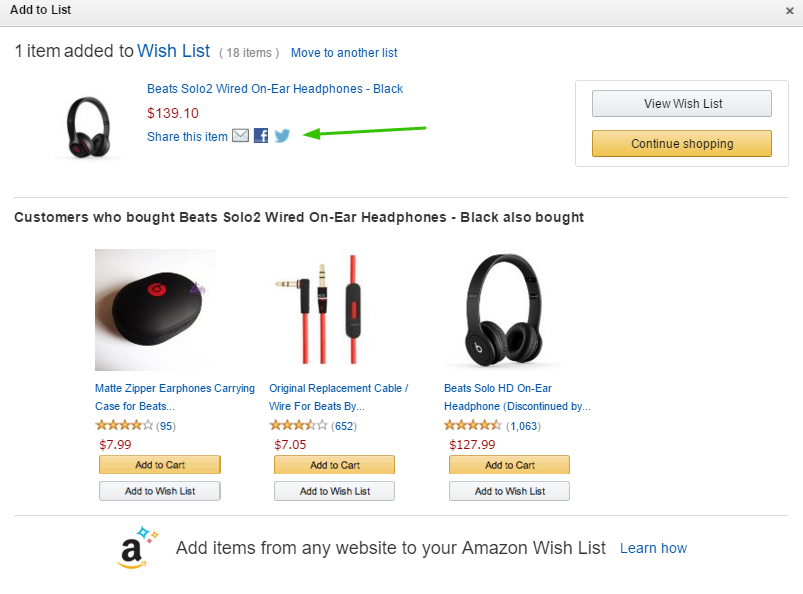Click the star rating of Beats Solo HD
Viewport: 803px width, 594px height.
coord(473,426)
